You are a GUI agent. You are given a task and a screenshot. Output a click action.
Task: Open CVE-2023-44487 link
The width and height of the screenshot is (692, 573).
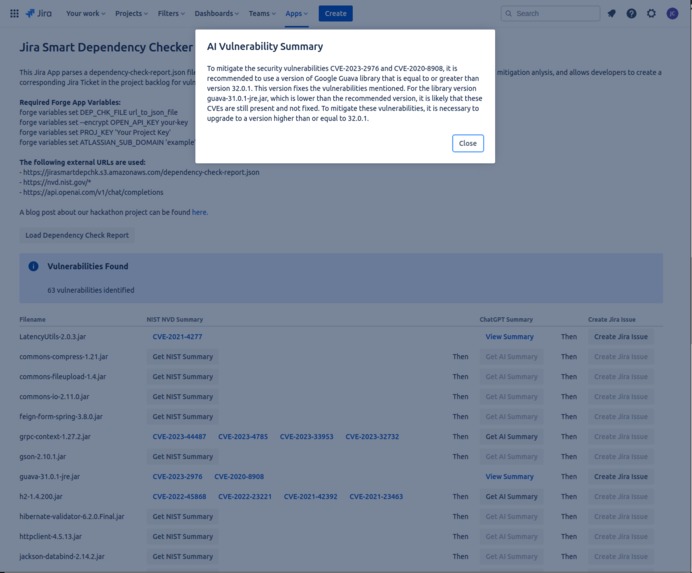(x=179, y=437)
